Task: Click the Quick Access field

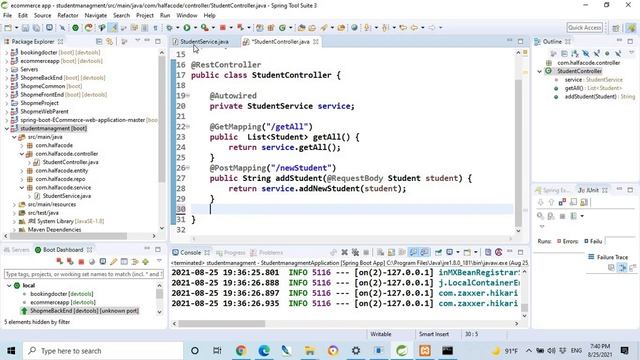Action: 584,27
